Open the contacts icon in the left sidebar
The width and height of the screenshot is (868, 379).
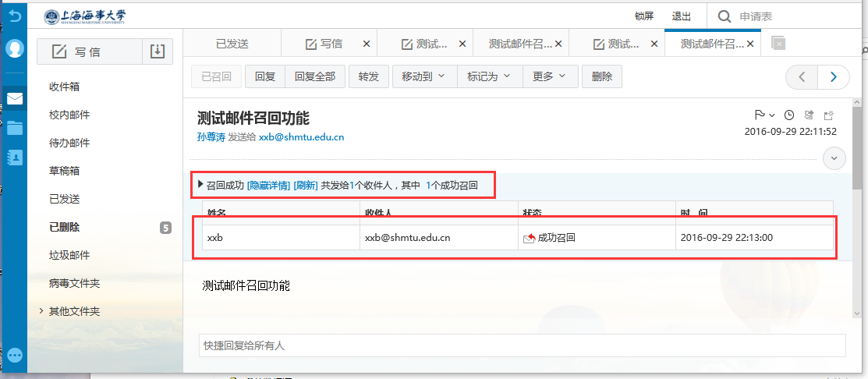(14, 157)
